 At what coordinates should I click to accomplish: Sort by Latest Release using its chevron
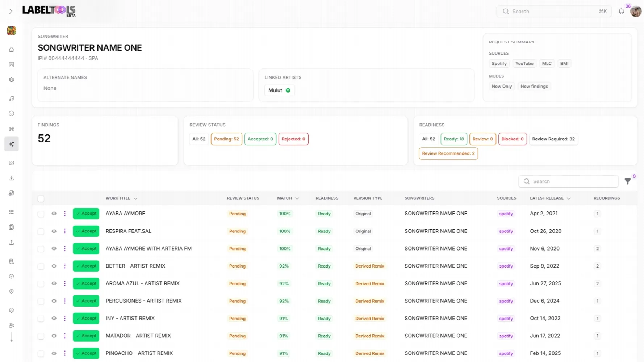569,199
